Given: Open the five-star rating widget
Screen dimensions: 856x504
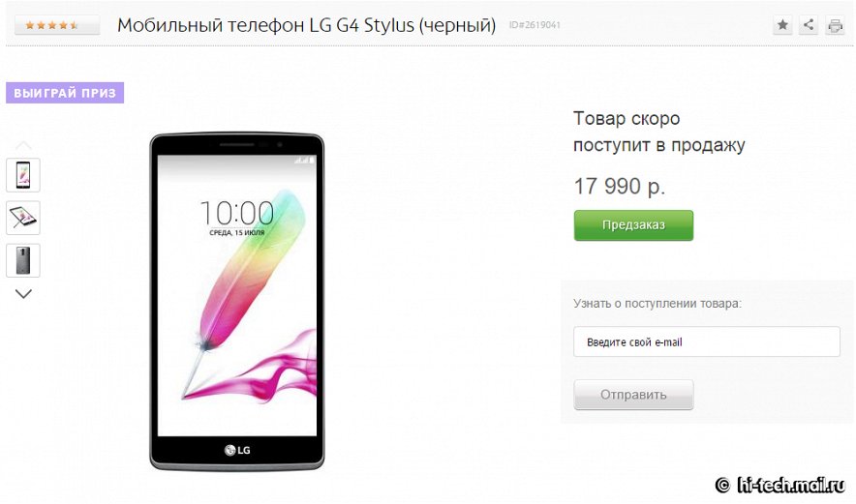Looking at the screenshot, I should pyautogui.click(x=57, y=25).
